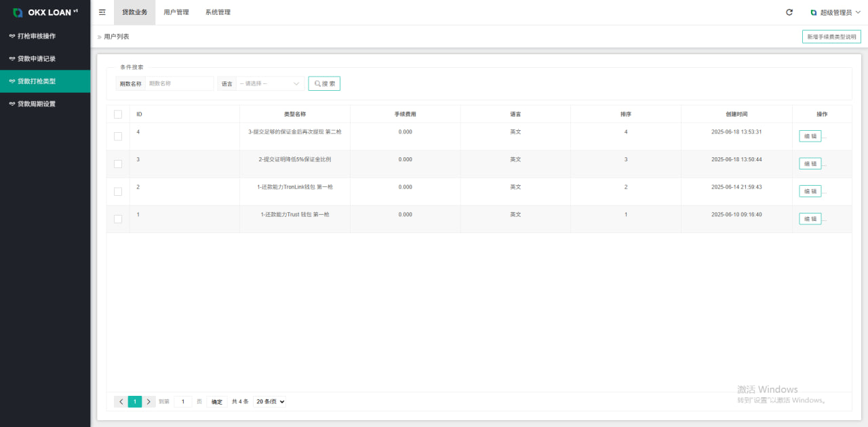Click the 共 4 条 total count text
This screenshot has width=868, height=427.
[240, 402]
